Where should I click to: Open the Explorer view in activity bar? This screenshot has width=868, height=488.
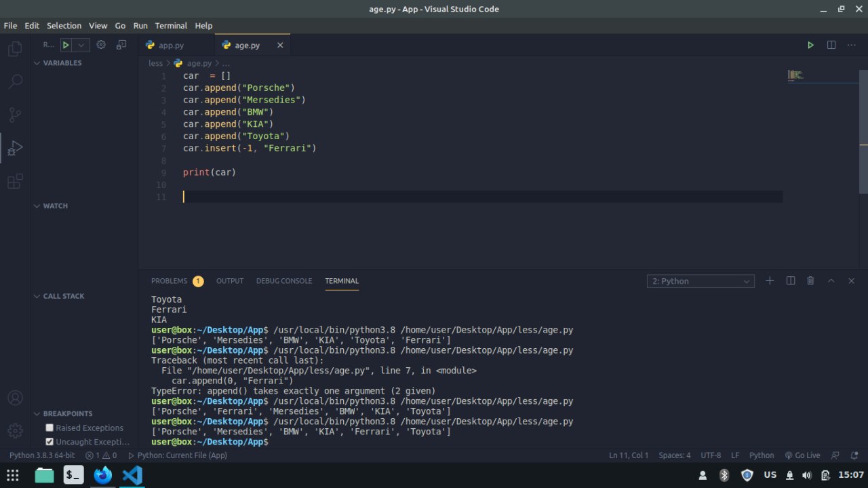point(14,49)
